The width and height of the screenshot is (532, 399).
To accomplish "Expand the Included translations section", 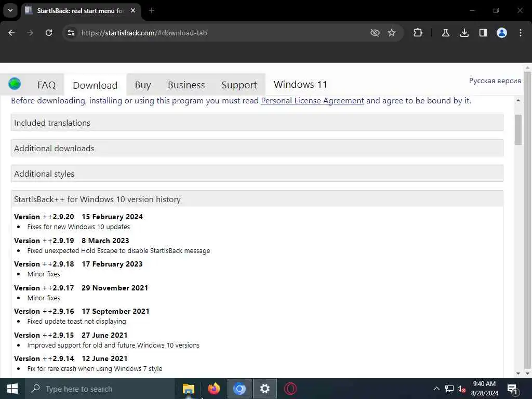I will tap(257, 123).
